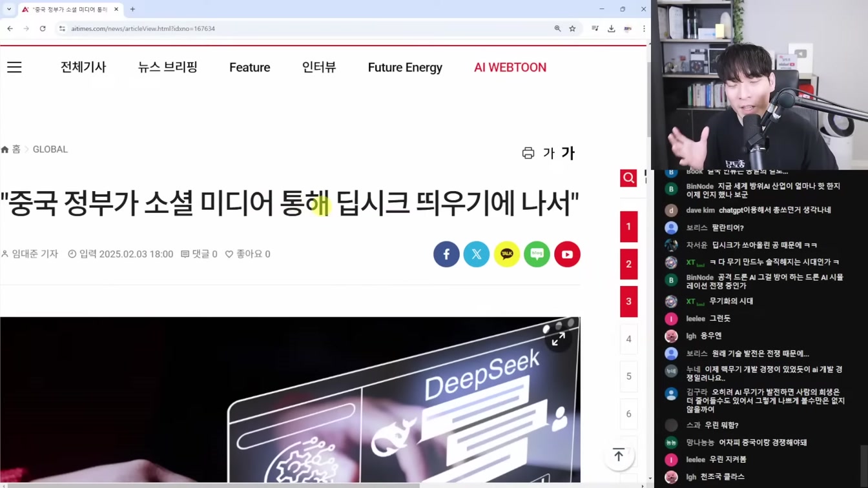The height and width of the screenshot is (488, 868).
Task: Click the GLOBAL breadcrumb link
Action: (50, 150)
